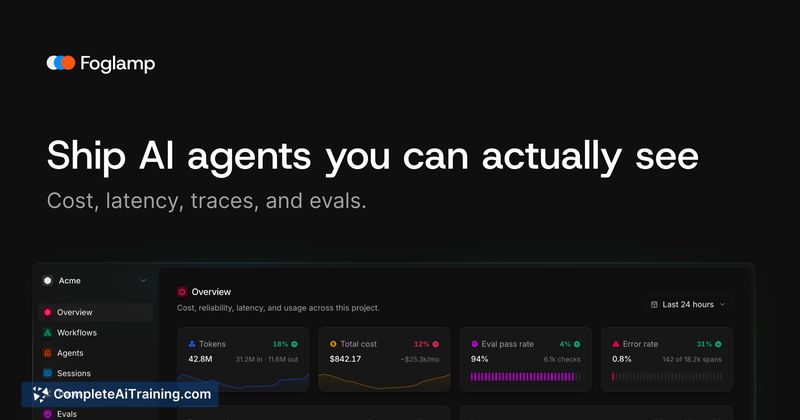Select the Overview sidebar icon
Screen dimensions: 800x420
pyautogui.click(x=47, y=312)
